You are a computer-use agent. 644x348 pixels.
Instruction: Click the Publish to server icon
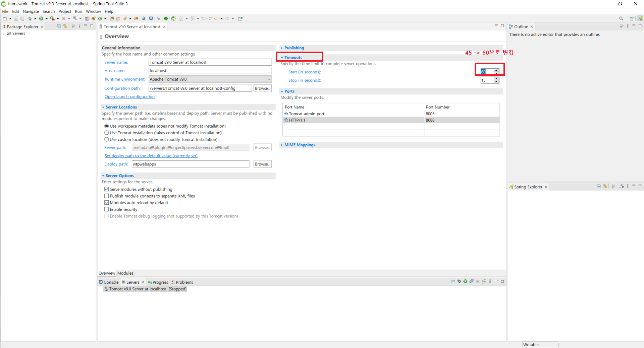(484, 281)
